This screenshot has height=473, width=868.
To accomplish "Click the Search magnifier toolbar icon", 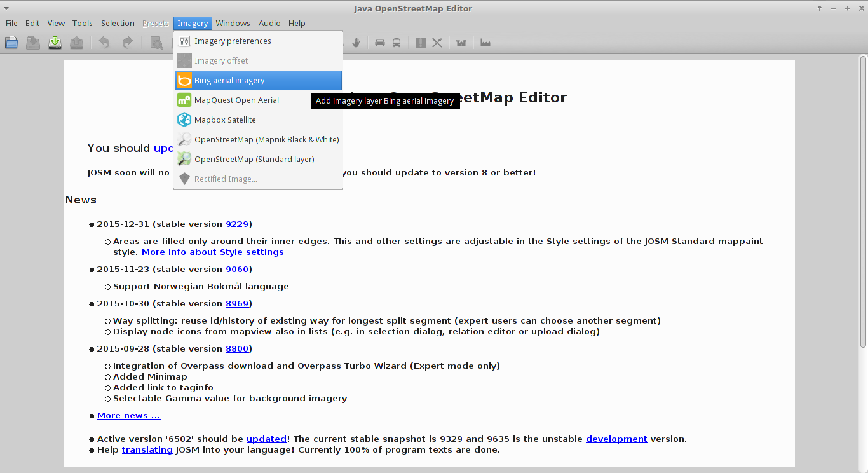I will click(156, 43).
